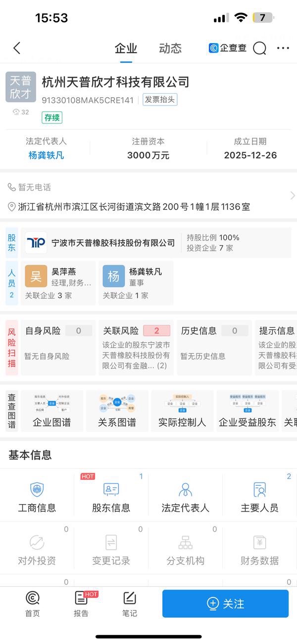Open the 实际控制人 diagram
297x644 pixels.
182,410
